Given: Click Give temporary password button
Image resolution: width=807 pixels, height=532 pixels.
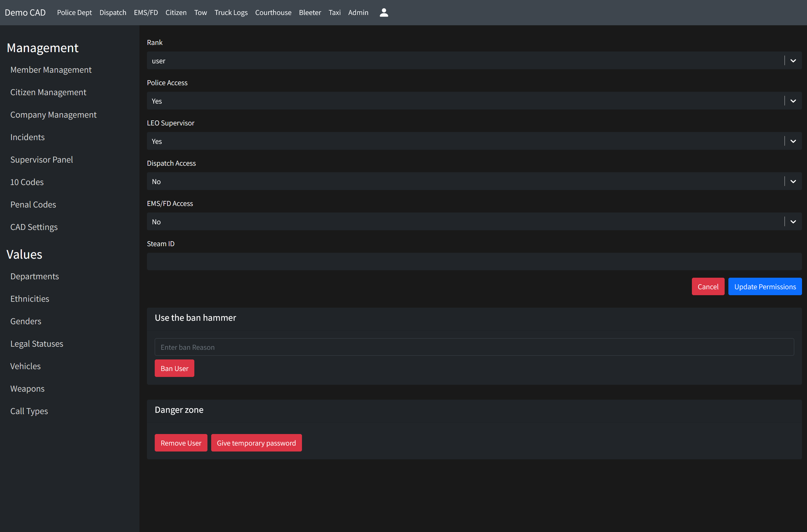Looking at the screenshot, I should click(x=256, y=442).
